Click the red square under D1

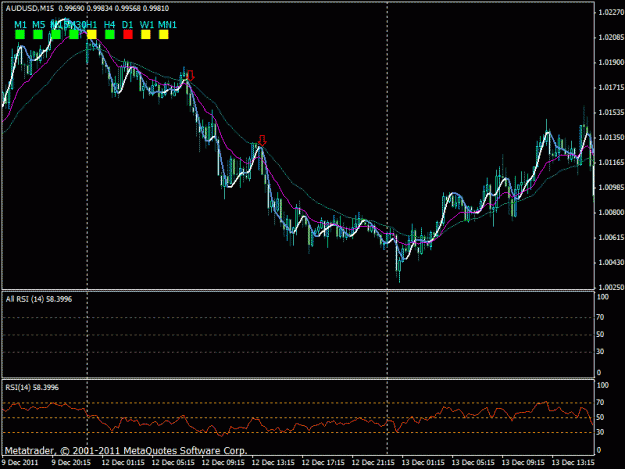click(128, 35)
